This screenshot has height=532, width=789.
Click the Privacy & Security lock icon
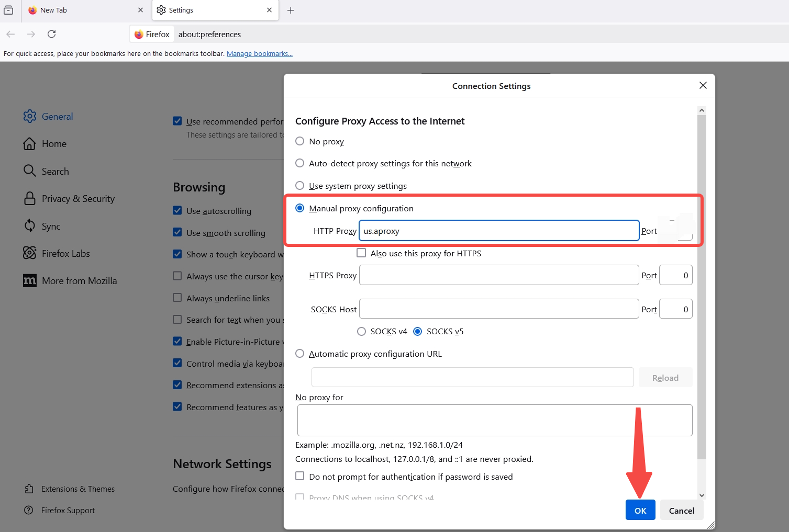coord(30,199)
